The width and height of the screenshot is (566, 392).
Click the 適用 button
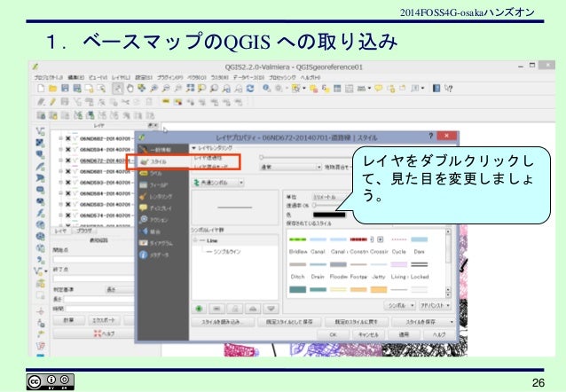[x=404, y=334]
